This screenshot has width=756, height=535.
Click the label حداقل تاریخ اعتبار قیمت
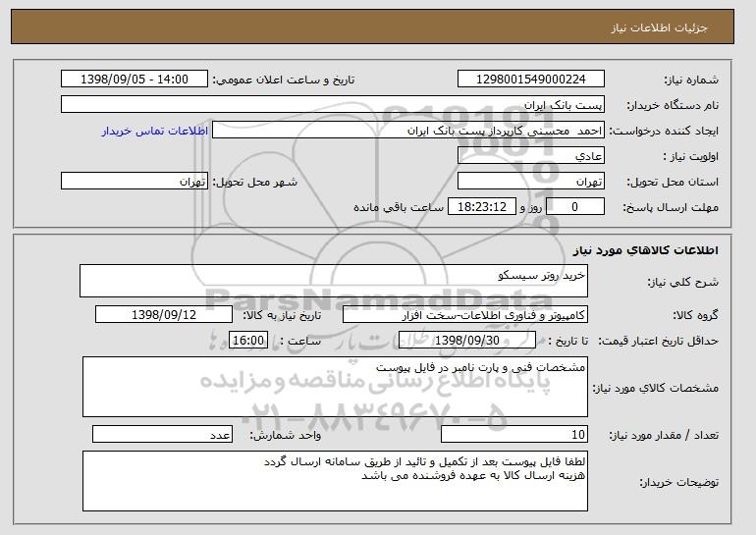[659, 342]
